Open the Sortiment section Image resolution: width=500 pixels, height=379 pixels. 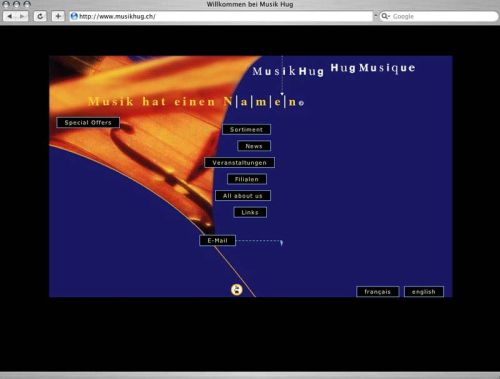(x=246, y=129)
